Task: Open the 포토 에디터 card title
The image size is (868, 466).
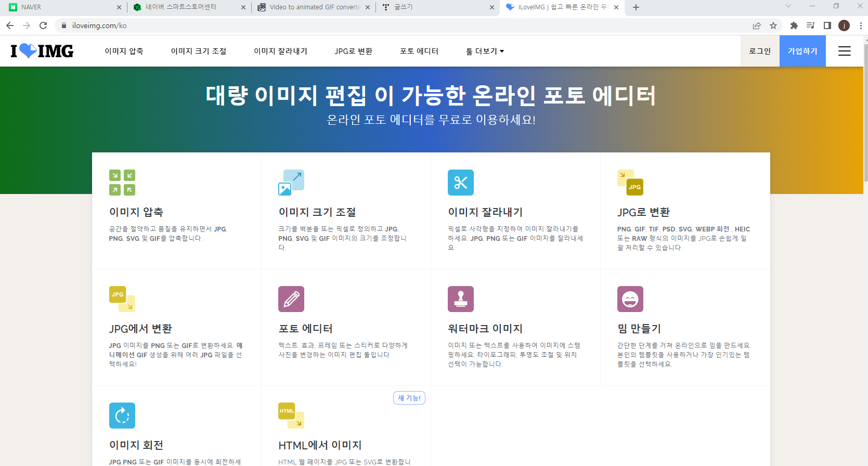Action: 305,329
